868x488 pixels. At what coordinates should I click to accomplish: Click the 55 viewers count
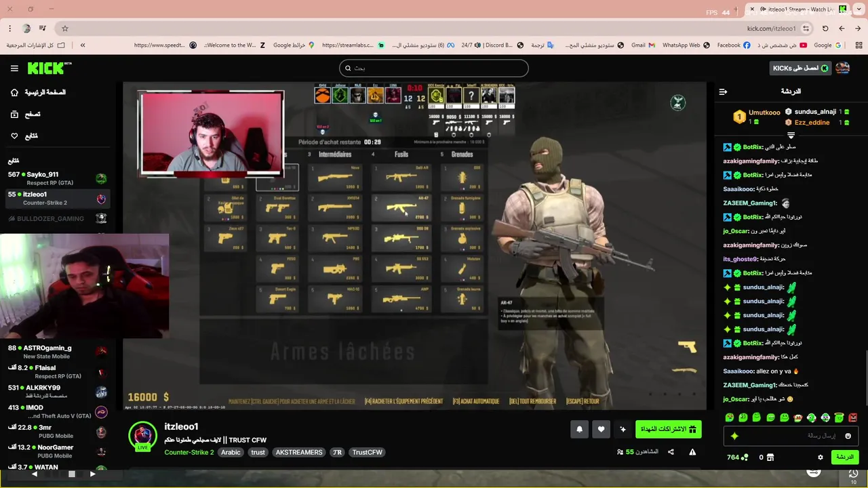pos(637,452)
